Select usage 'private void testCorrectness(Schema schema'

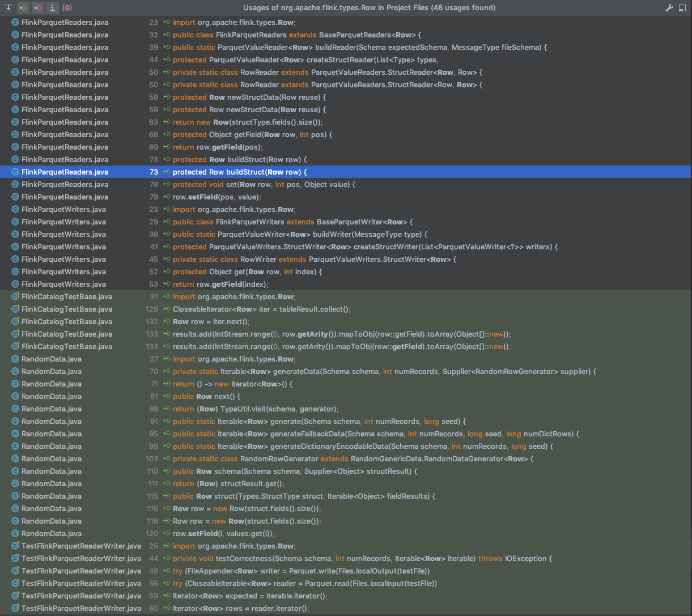pos(362,559)
